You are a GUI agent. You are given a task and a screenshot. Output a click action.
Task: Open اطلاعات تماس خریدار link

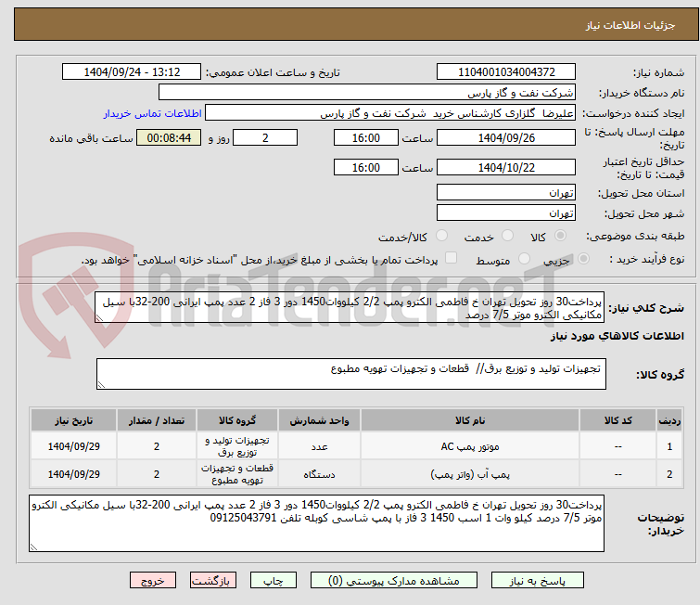pos(152,113)
